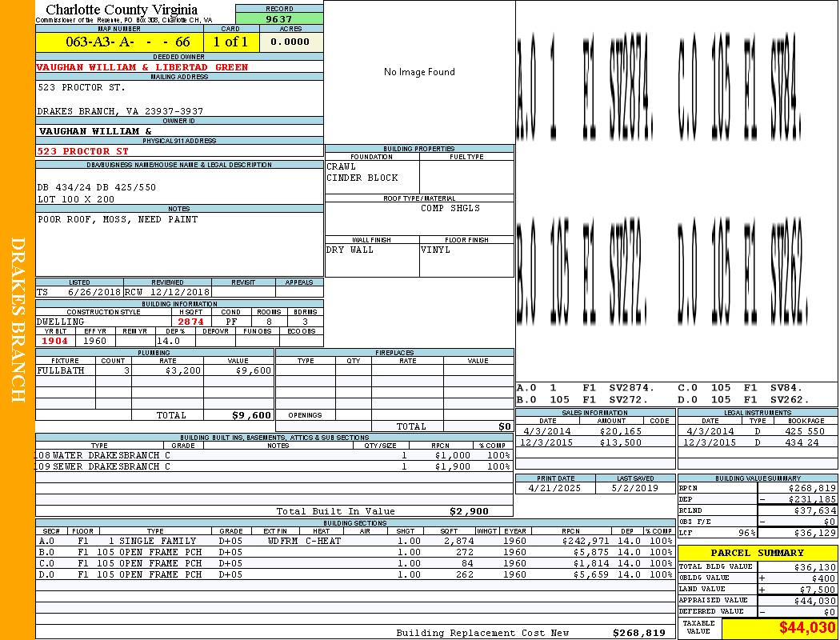This screenshot has height=640, width=840.
Task: Click SQFT value 262 in section D.0 row
Action: tap(465, 574)
